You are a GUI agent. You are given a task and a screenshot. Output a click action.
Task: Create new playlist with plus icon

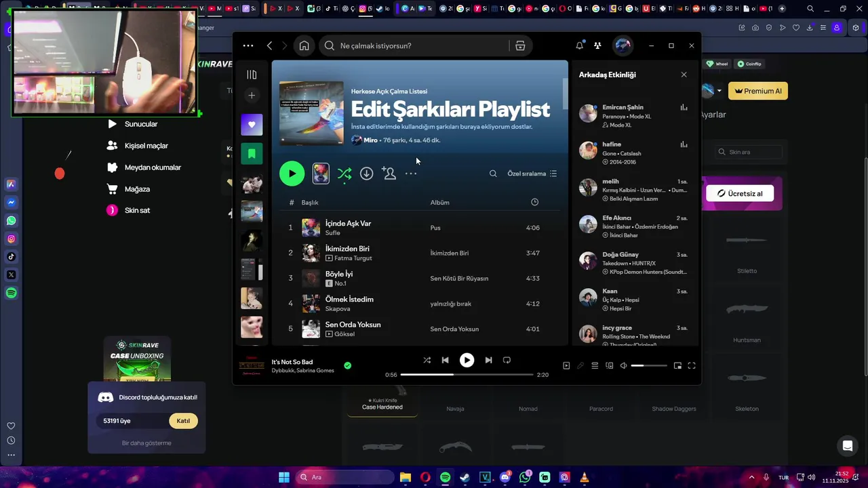point(252,96)
